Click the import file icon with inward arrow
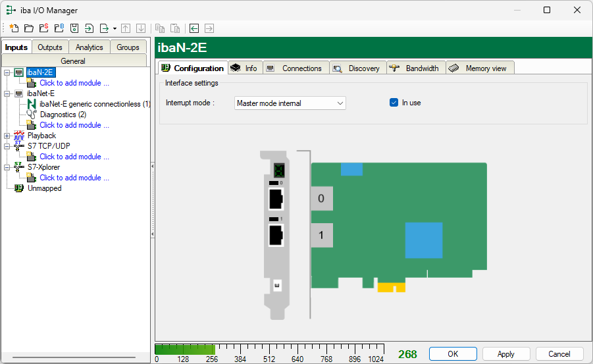This screenshot has width=593, height=364. tap(89, 28)
